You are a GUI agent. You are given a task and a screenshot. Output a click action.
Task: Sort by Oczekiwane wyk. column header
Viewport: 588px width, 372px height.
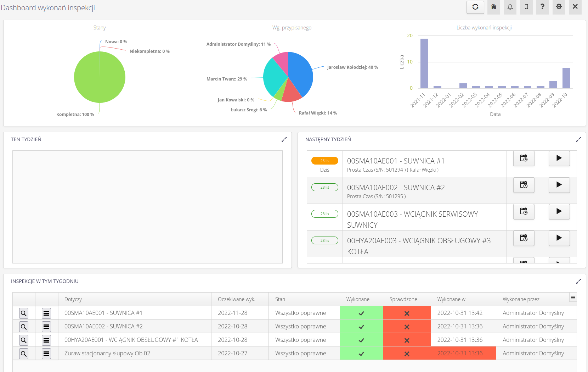point(236,299)
